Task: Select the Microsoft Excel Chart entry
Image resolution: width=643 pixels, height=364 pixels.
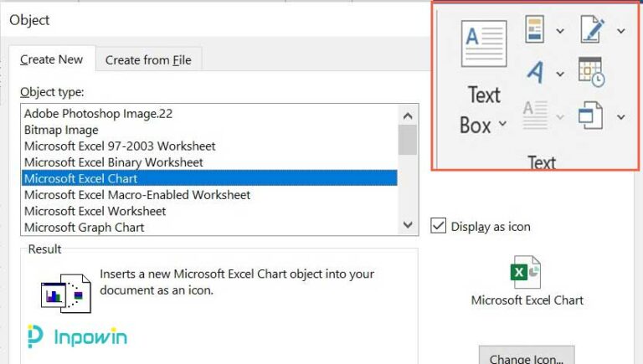Action: pyautogui.click(x=209, y=178)
